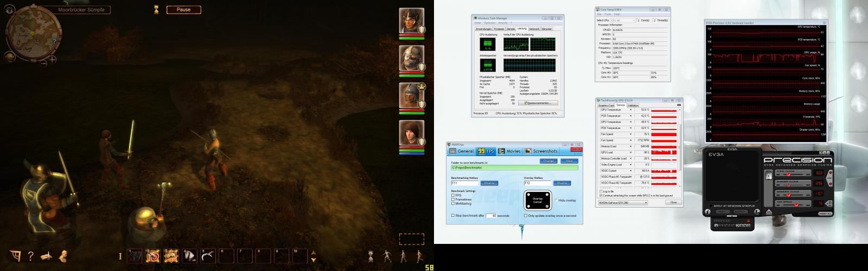Zoom in the minimap with the plus icon
The height and width of the screenshot is (271, 868).
[x=52, y=60]
